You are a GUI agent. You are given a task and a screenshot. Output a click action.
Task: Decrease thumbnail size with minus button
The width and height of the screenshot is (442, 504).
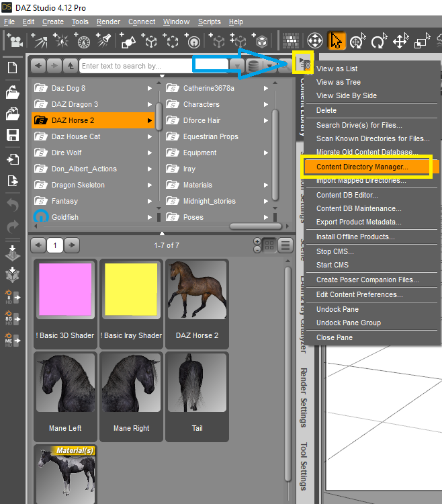(257, 249)
